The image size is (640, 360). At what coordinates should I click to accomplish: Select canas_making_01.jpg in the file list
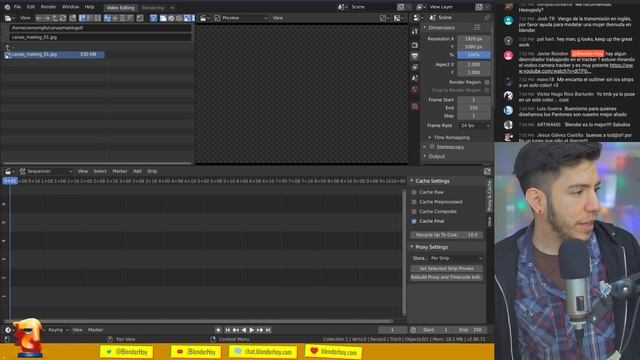point(54,54)
